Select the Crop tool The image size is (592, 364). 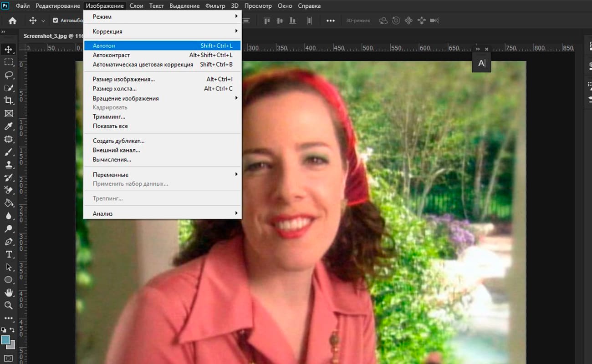point(9,100)
